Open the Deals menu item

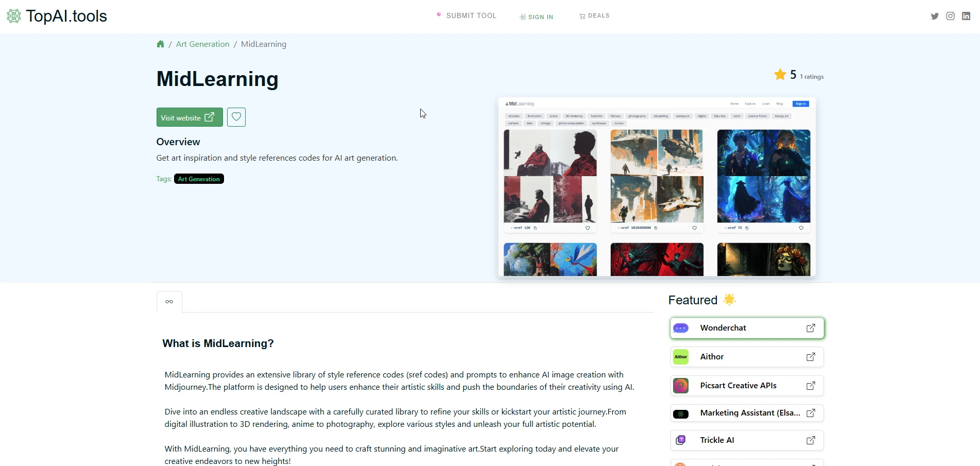594,16
